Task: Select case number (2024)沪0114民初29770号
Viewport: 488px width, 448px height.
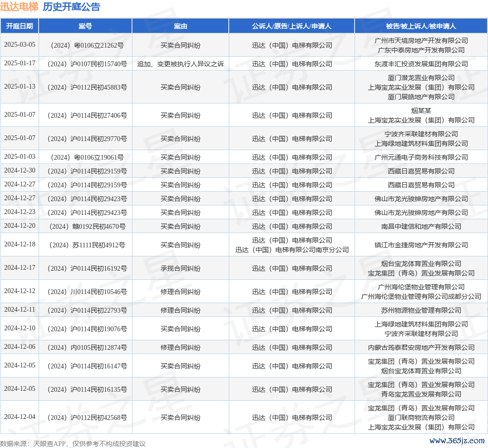Action: click(x=87, y=139)
